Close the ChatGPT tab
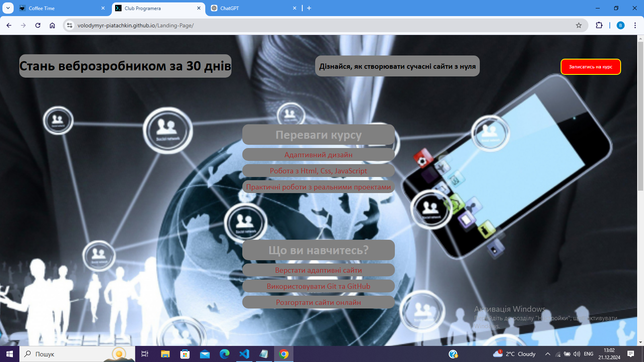The image size is (644, 362). click(295, 8)
